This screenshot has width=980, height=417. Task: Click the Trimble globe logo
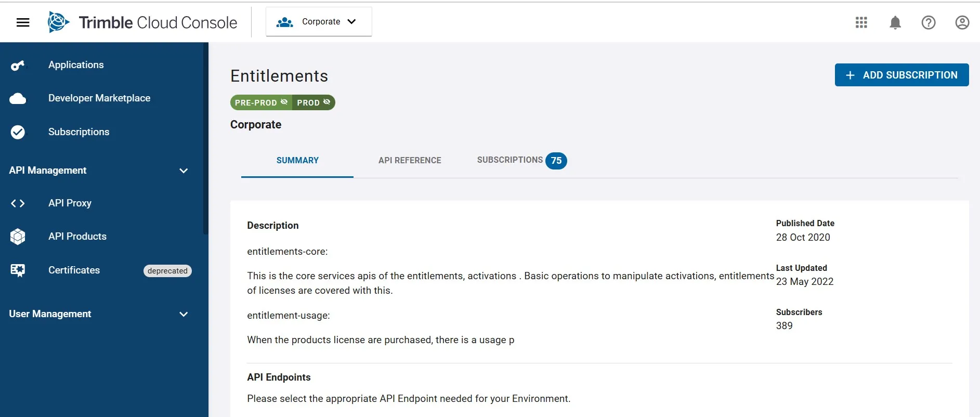[58, 22]
